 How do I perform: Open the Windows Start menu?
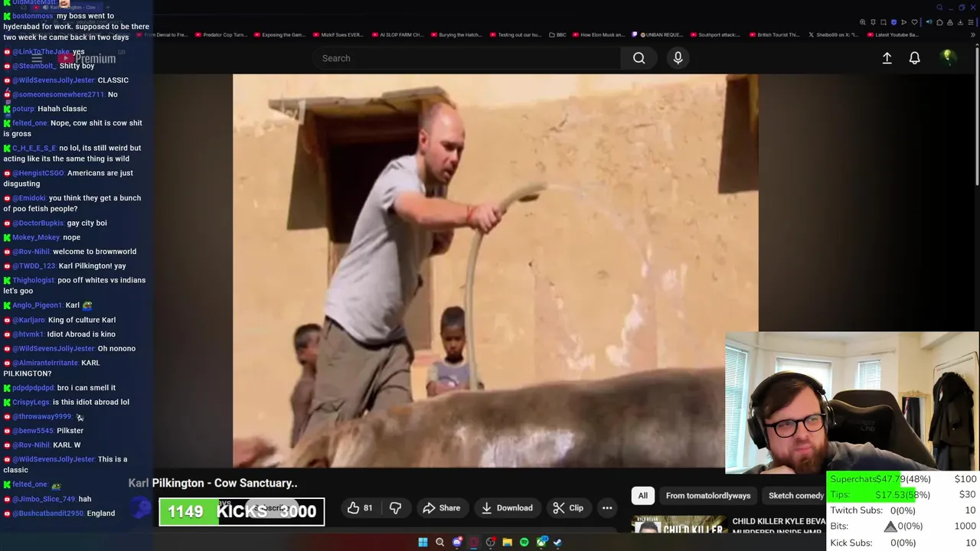(x=423, y=542)
